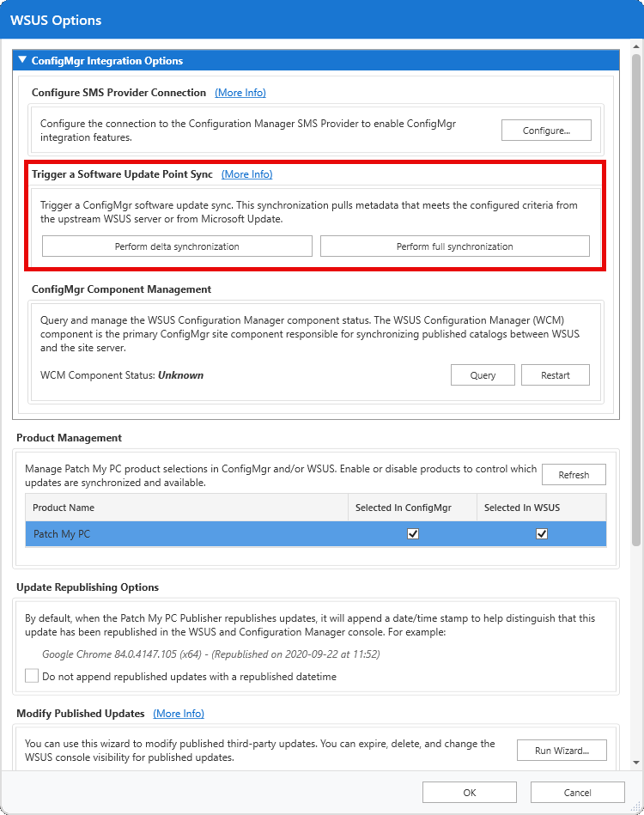The width and height of the screenshot is (644, 815).
Task: Open More Info for SMS Provider Connection
Action: (x=240, y=93)
